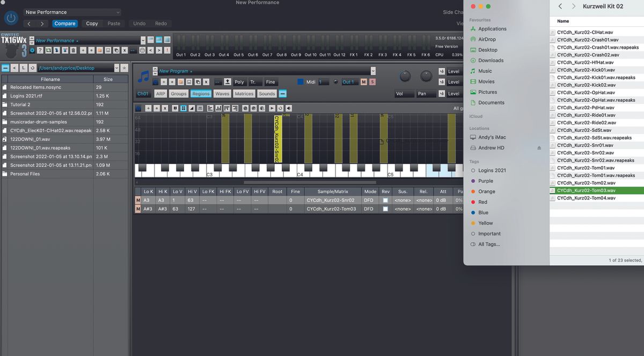The width and height of the screenshot is (644, 356).
Task: Click the speaker preview icon in the region toolbar
Action: coord(288,108)
